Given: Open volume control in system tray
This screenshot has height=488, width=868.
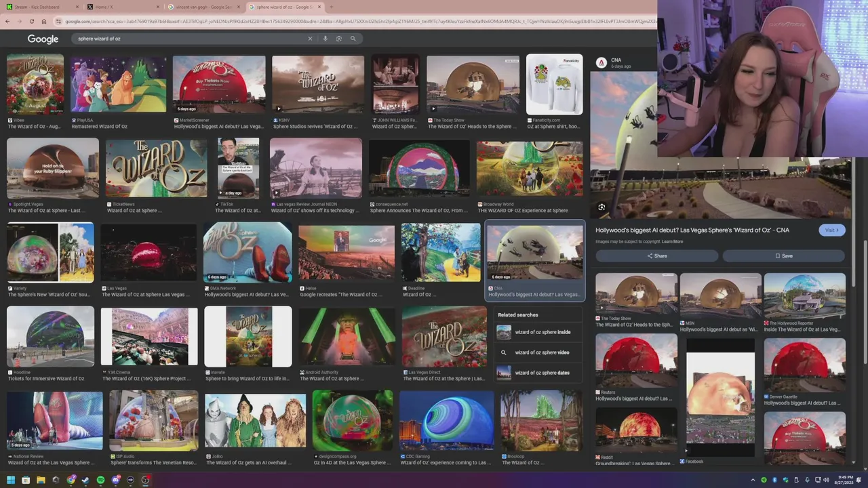Looking at the screenshot, I should [x=826, y=480].
